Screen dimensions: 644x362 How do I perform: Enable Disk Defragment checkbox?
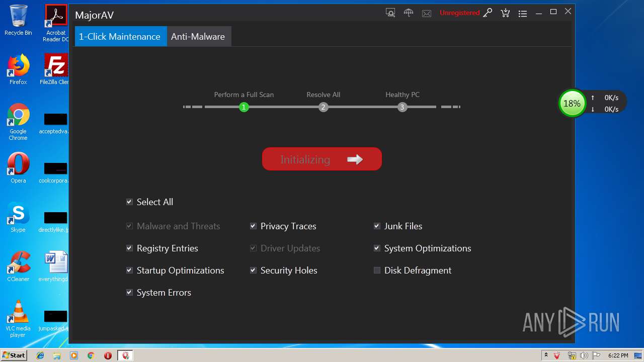377,270
